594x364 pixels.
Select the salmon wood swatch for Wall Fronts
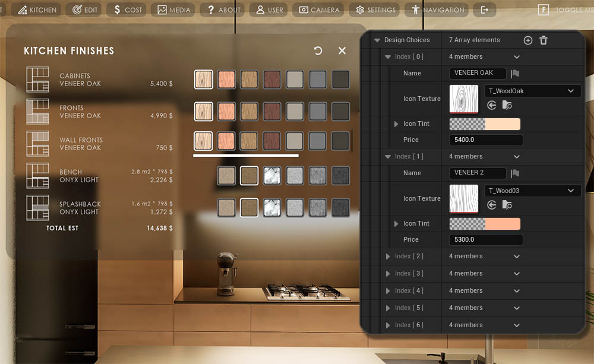pyautogui.click(x=226, y=141)
